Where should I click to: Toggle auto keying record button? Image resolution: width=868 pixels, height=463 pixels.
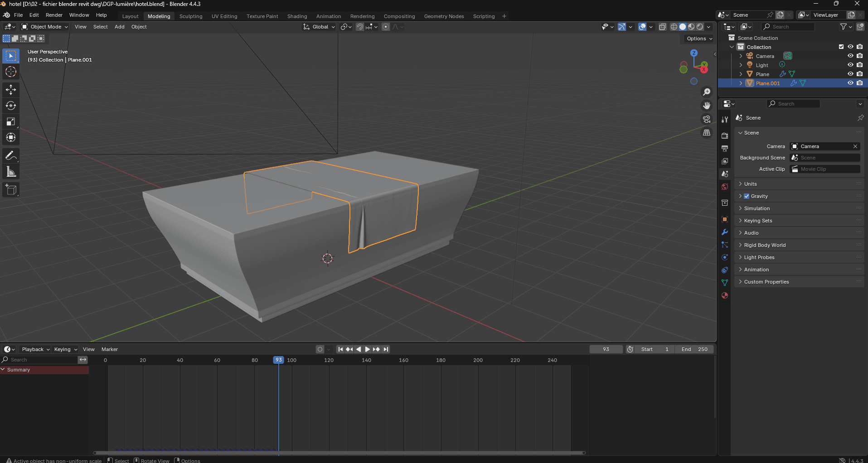(320, 349)
